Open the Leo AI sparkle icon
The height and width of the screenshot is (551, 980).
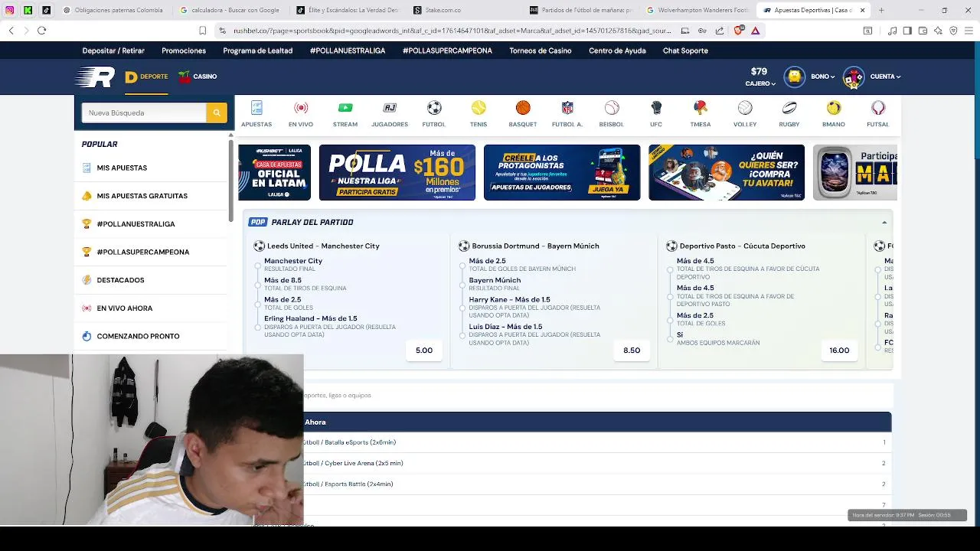[939, 31]
